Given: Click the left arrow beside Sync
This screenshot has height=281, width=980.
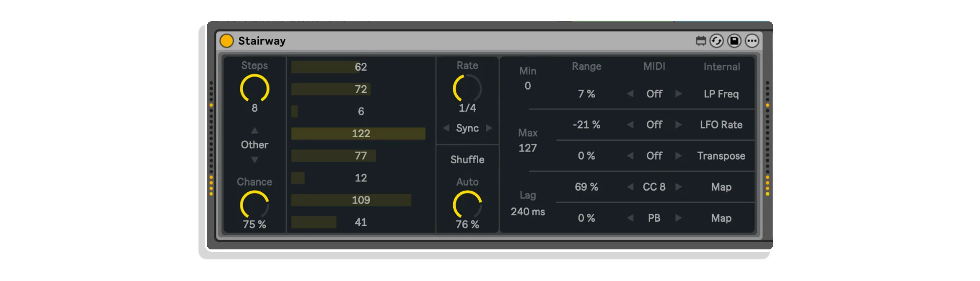Looking at the screenshot, I should pyautogui.click(x=446, y=128).
